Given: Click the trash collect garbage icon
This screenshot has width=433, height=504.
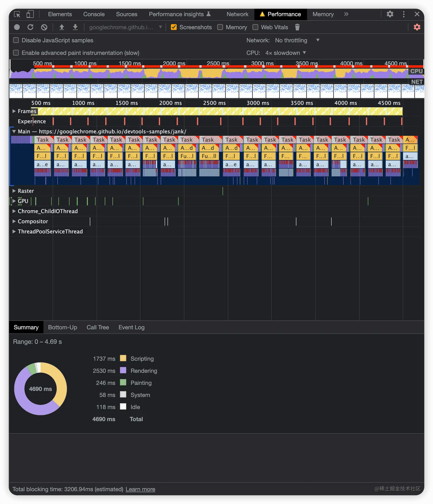Looking at the screenshot, I should click(x=297, y=27).
